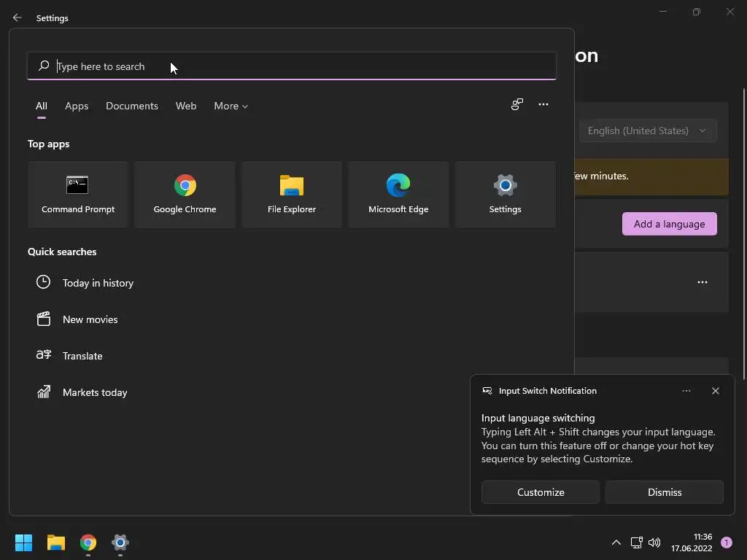Click the Type here to search field
The image size is (747, 560).
292,66
